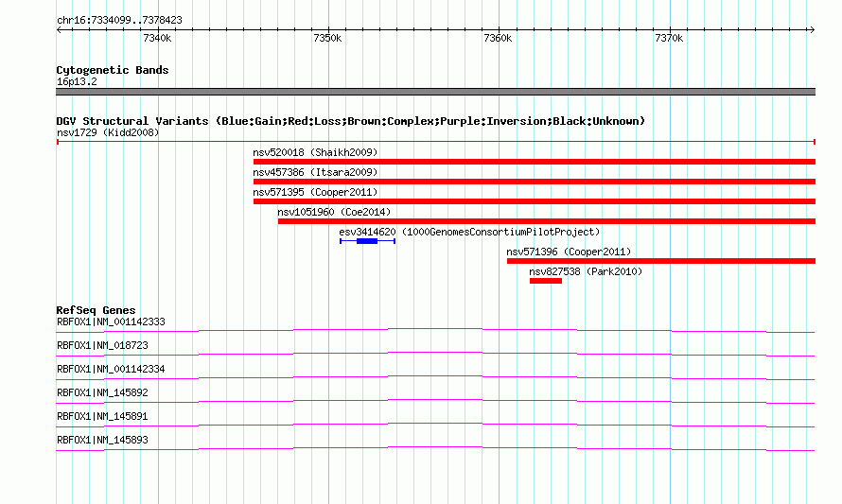Screen dimensions: 842x504
Task: Click the RBFOX1|NM_001142333 transcript label
Action: (111, 322)
